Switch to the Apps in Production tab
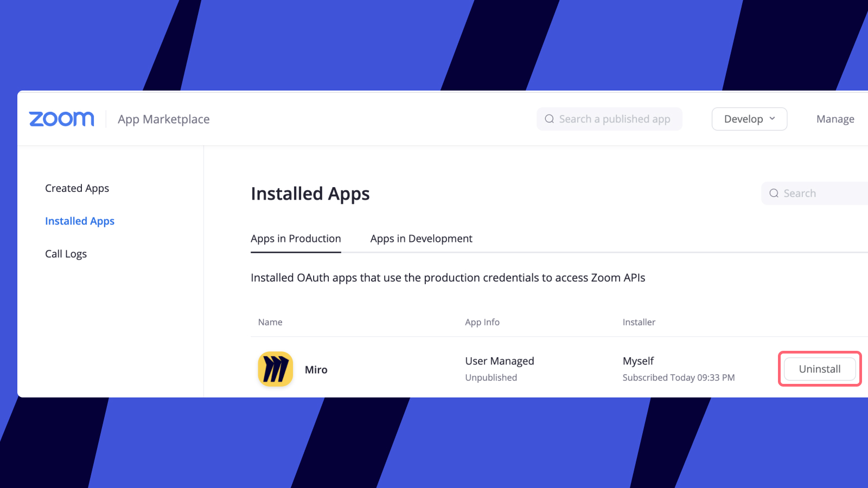Viewport: 868px width, 488px height. click(296, 239)
